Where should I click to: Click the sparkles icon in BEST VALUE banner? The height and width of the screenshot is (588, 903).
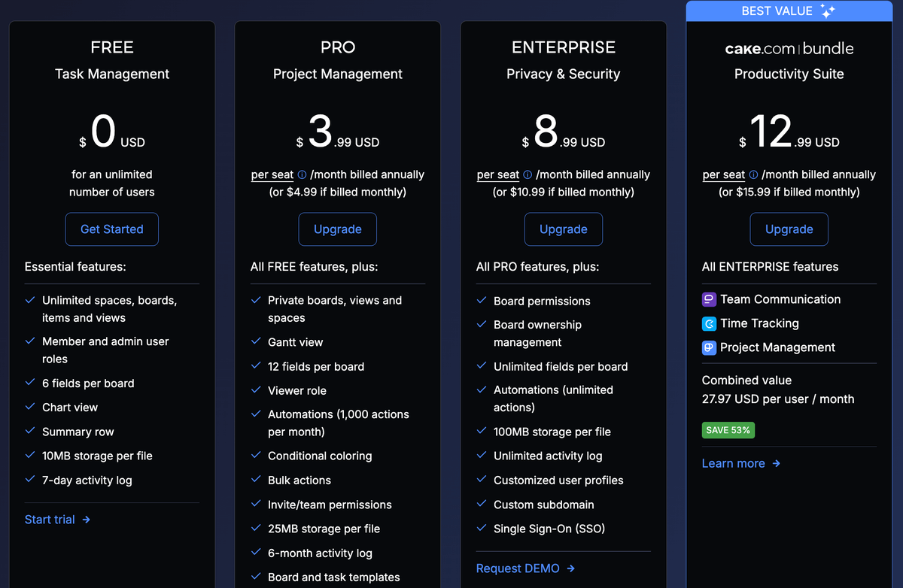(829, 11)
